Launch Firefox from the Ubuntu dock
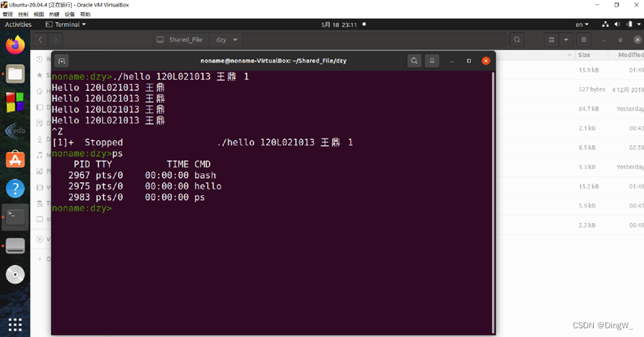 pos(15,45)
